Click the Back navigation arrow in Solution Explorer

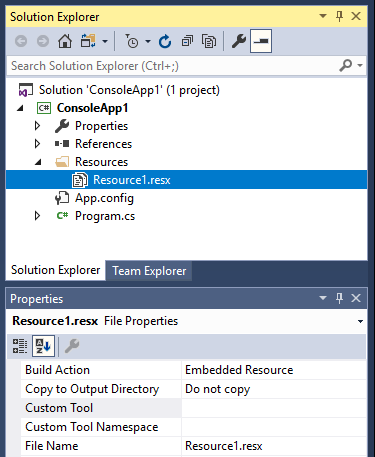point(21,41)
